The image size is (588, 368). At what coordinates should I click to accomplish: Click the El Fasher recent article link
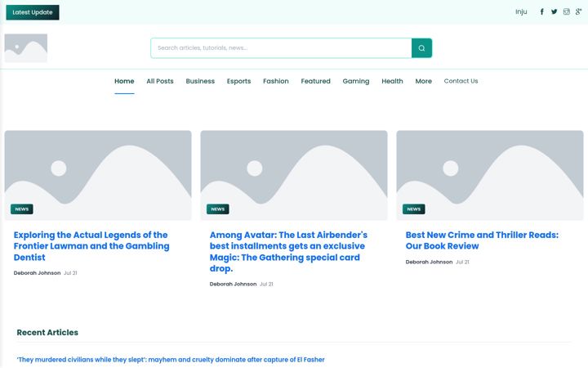(171, 360)
